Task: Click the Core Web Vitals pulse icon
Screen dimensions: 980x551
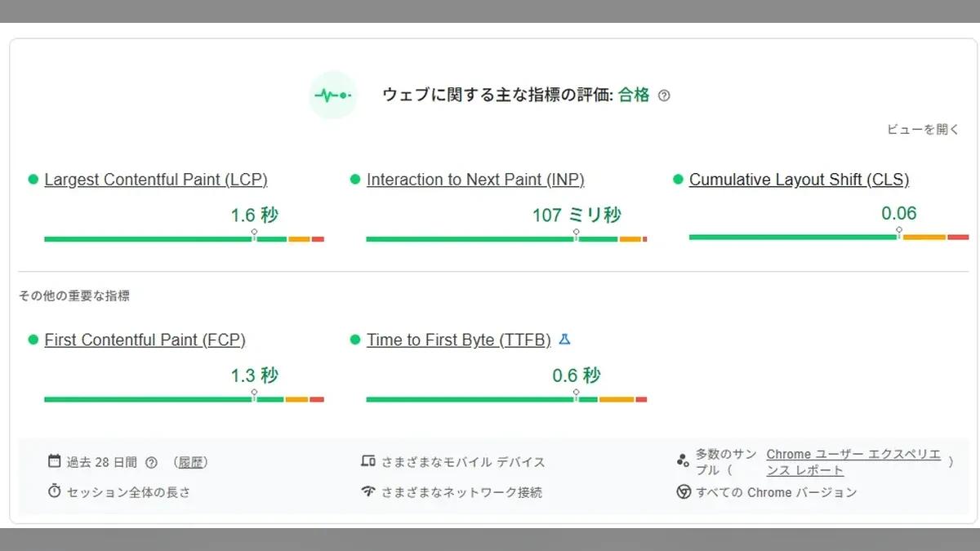Action: tap(333, 96)
